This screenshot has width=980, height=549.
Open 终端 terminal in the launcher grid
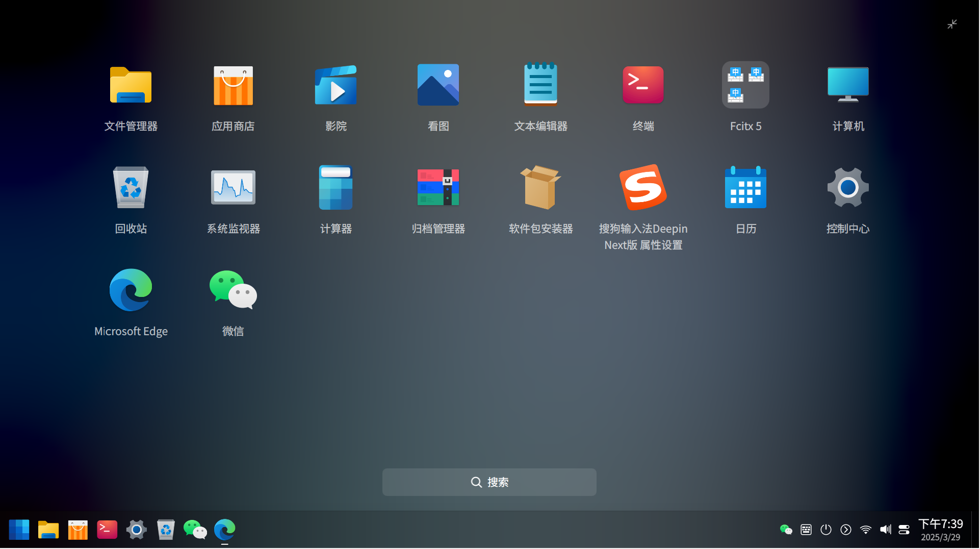[643, 85]
